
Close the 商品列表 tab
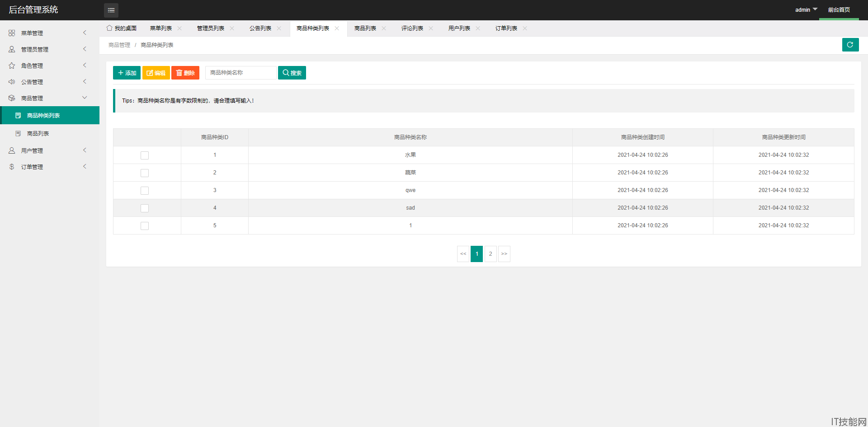pos(384,28)
